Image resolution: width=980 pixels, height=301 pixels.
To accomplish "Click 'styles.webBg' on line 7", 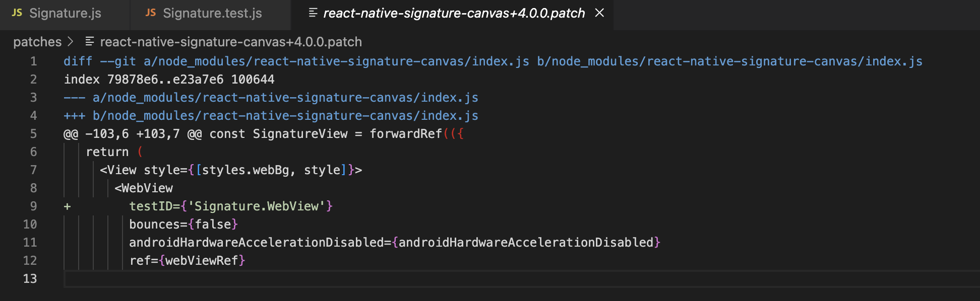I will pos(246,170).
